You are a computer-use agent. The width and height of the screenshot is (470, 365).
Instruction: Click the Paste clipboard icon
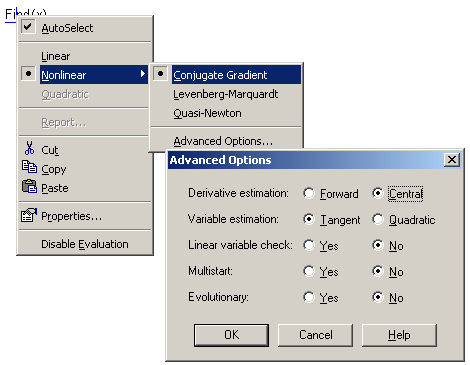pos(29,186)
